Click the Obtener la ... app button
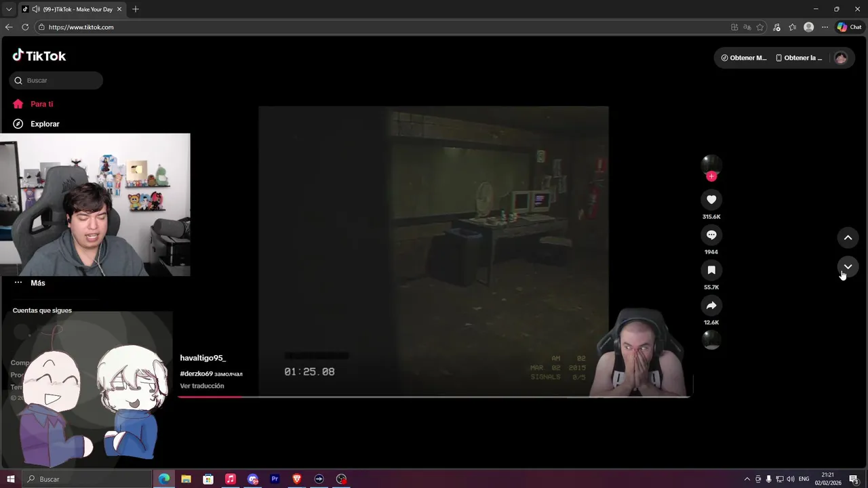The width and height of the screenshot is (868, 488). (x=799, y=58)
